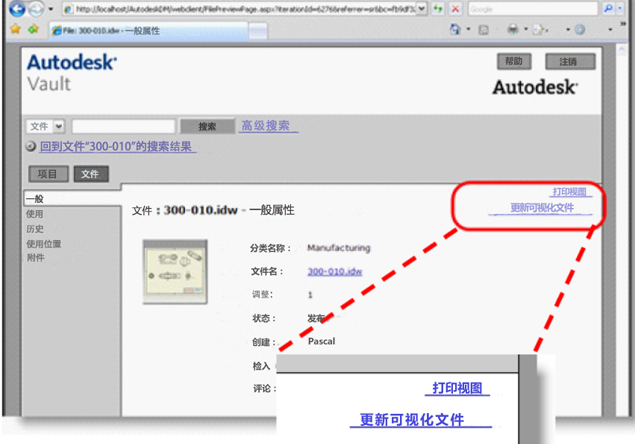This screenshot has width=635, height=444.
Task: Select 使用 in the left sidebar
Action: (x=35, y=214)
